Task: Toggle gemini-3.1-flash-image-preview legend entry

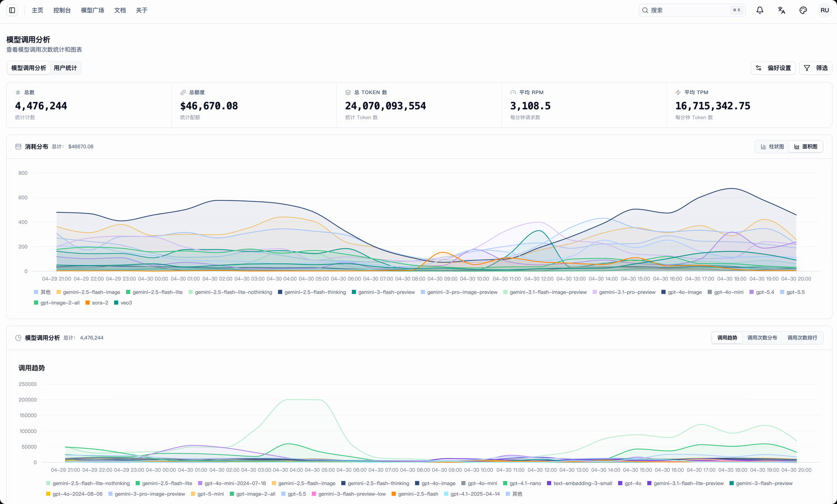Action: click(x=545, y=292)
